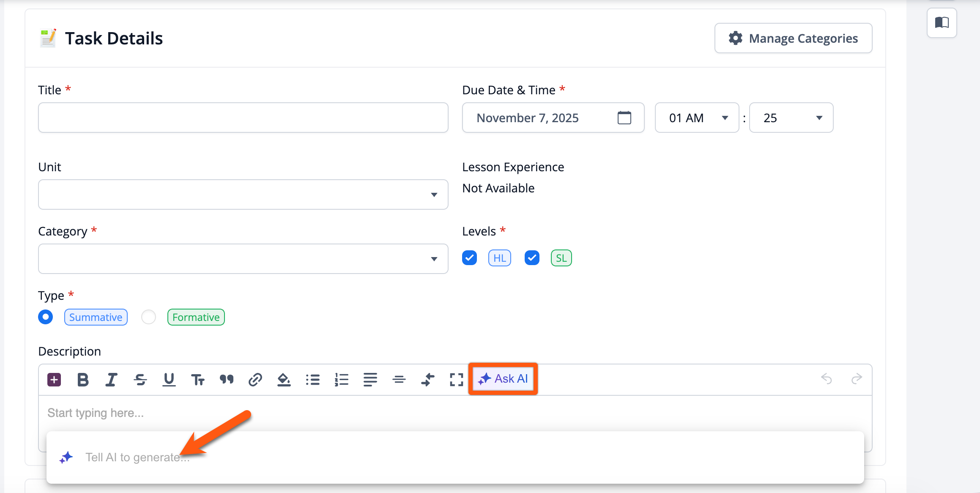The image size is (980, 493).
Task: Toggle bold formatting in description toolbar
Action: pyautogui.click(x=83, y=380)
